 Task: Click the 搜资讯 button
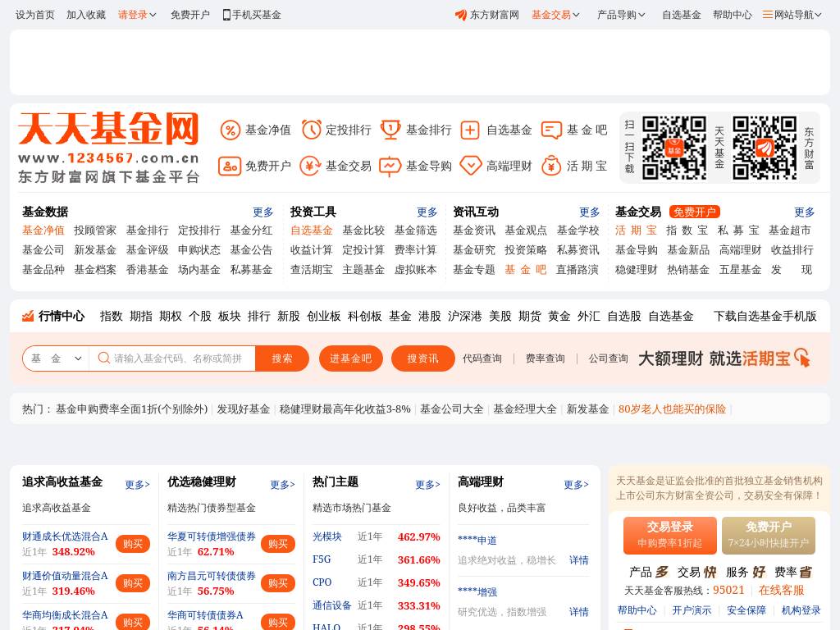click(422, 358)
